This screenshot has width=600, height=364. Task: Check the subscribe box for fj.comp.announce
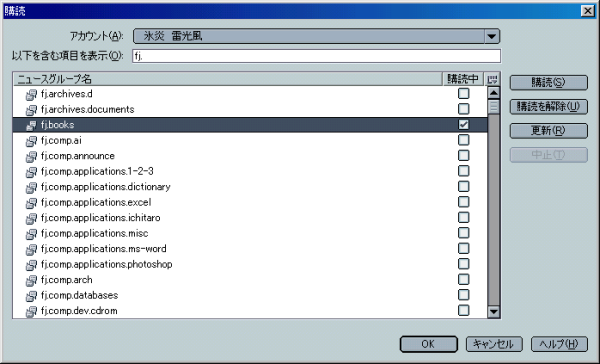click(463, 155)
